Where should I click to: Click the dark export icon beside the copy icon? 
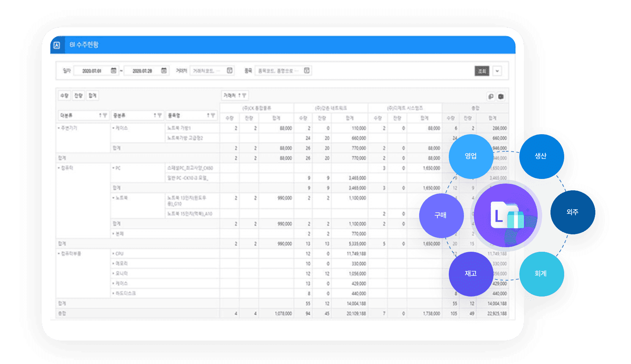coord(501,97)
